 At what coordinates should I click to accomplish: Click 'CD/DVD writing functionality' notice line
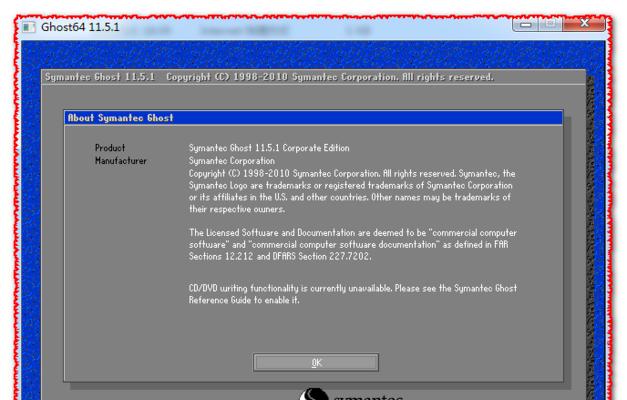click(353, 288)
